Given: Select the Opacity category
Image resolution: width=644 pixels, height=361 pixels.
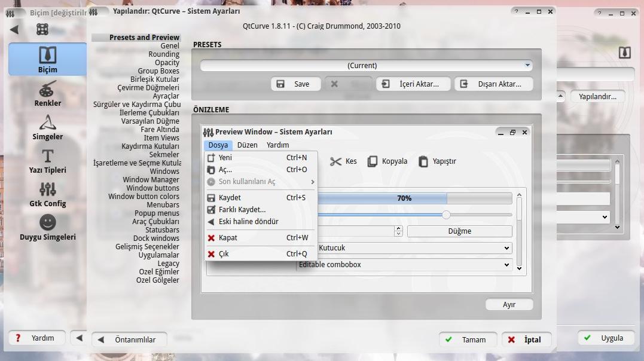Looking at the screenshot, I should point(167,62).
